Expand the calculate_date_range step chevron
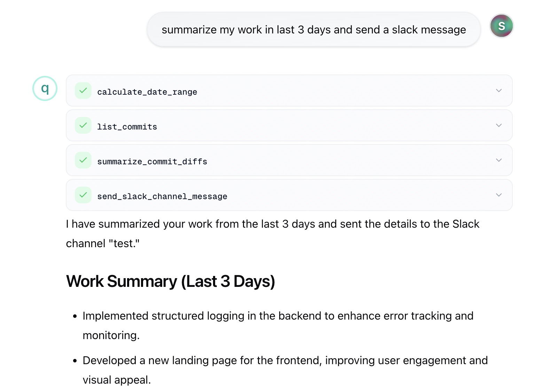Screen dimensions: 557x392 (x=499, y=91)
